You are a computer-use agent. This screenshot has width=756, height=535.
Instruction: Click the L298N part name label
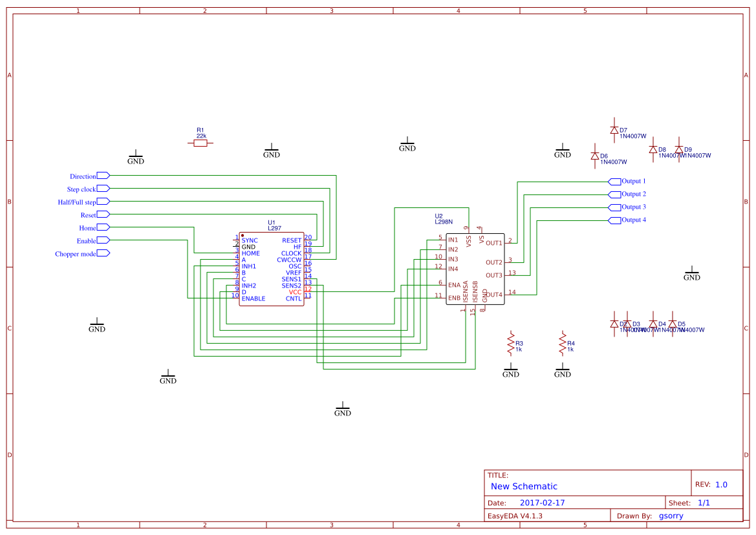tap(444, 222)
